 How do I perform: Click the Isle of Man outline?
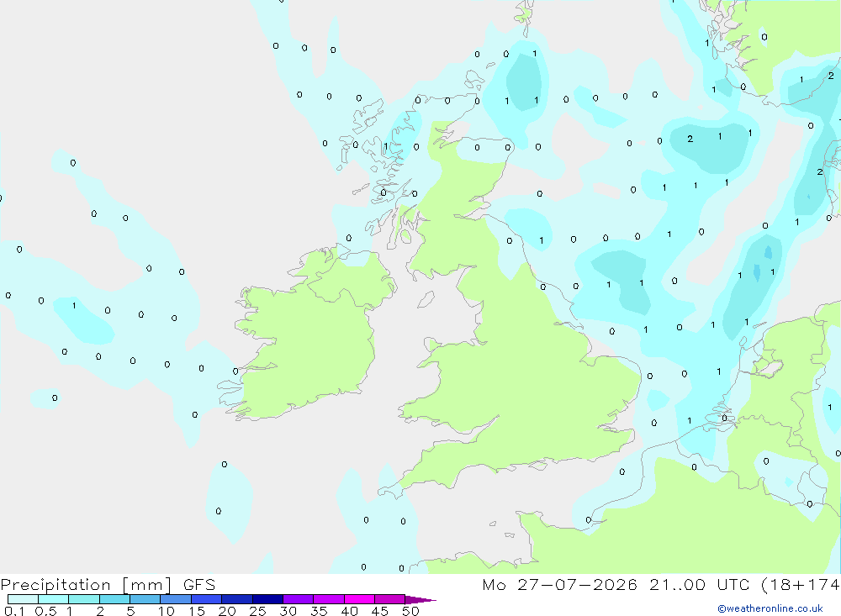[x=426, y=299]
